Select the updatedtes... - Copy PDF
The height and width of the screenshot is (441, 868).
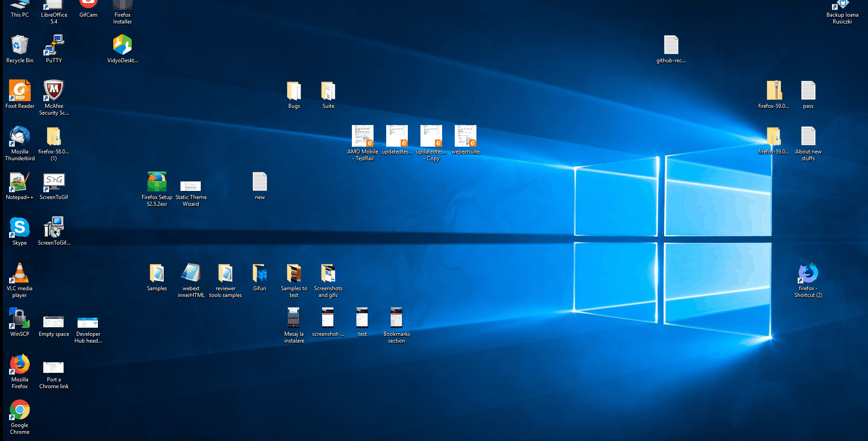(431, 144)
